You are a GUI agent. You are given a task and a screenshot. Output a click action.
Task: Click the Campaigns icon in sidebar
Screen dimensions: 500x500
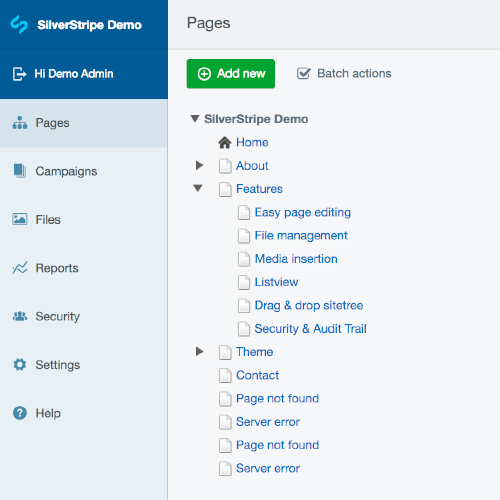(20, 171)
